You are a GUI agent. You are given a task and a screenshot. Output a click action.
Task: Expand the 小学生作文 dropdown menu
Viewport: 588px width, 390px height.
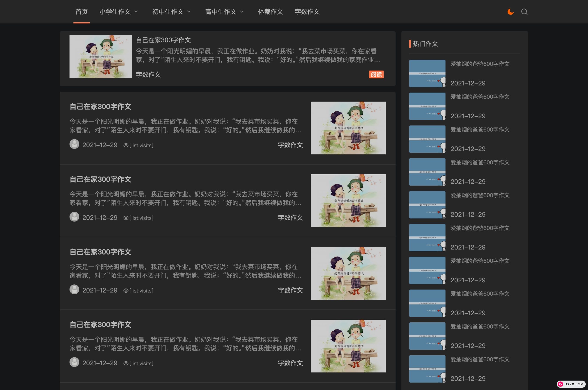tap(119, 12)
